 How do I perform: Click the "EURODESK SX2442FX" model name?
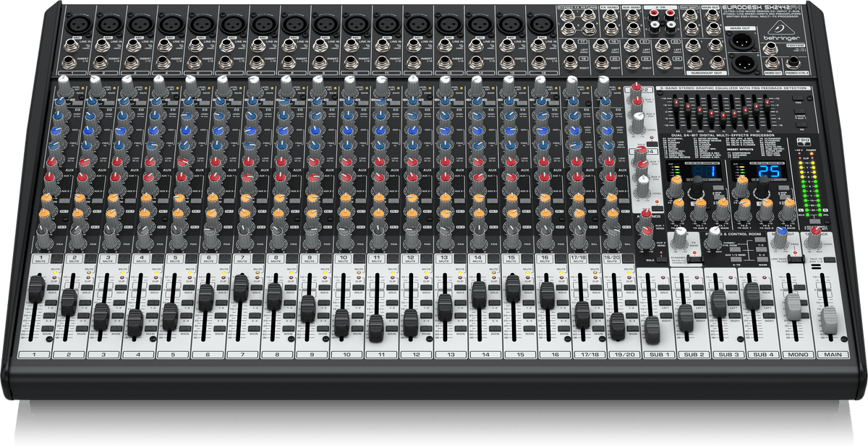pyautogui.click(x=759, y=7)
